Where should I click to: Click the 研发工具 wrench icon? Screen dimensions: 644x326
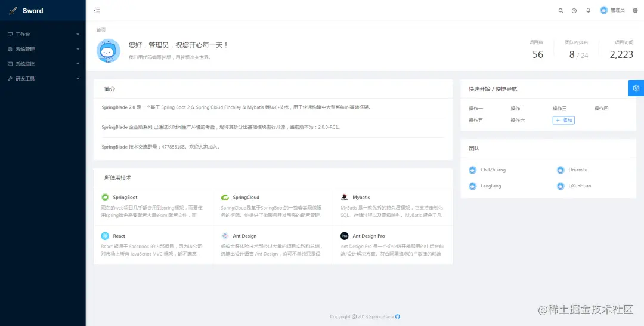(x=10, y=79)
